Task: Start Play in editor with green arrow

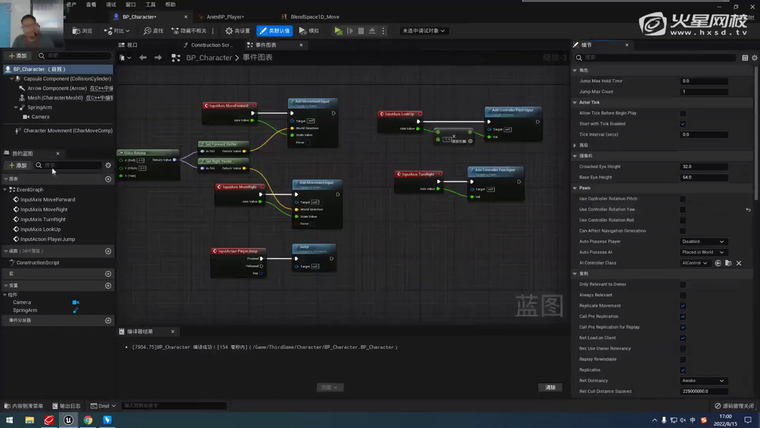Action: click(x=338, y=31)
